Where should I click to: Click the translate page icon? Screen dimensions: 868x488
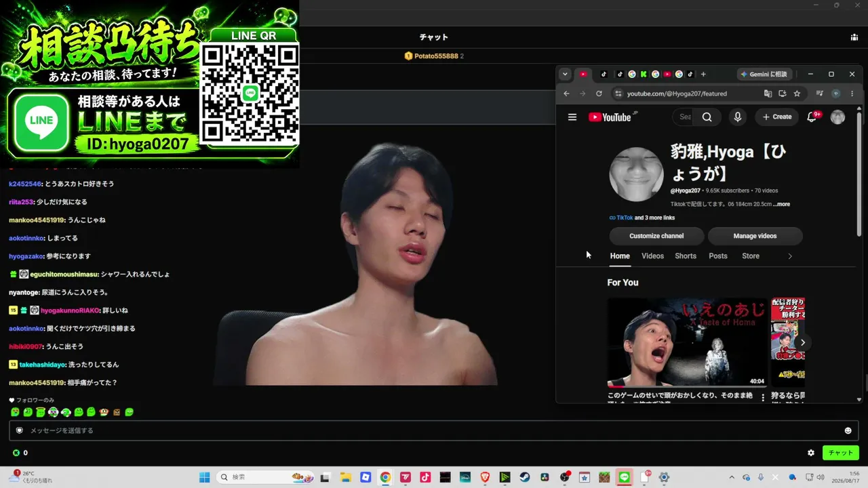point(768,94)
